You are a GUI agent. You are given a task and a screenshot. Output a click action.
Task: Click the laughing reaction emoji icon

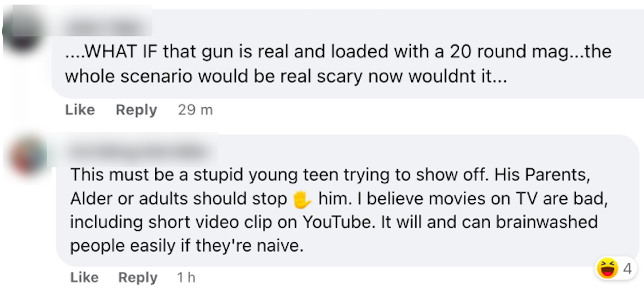607,269
